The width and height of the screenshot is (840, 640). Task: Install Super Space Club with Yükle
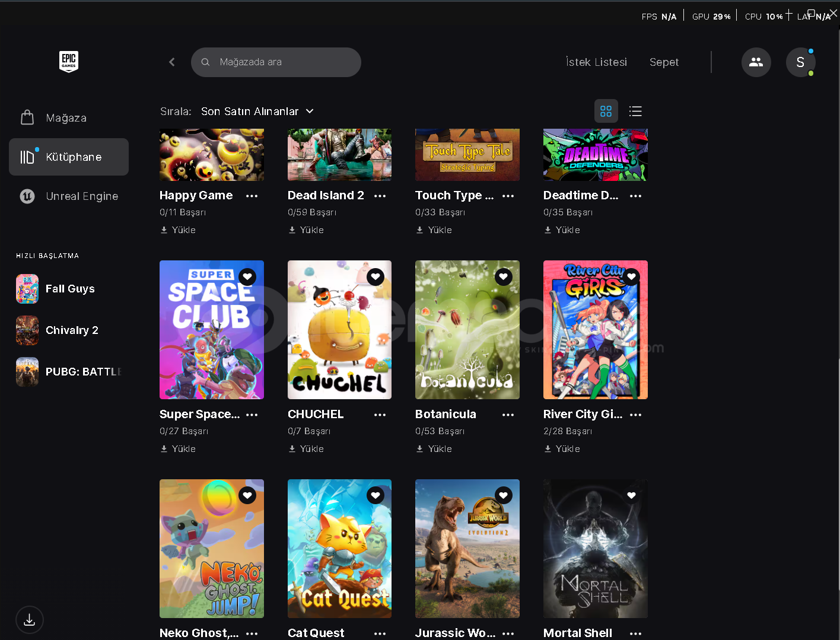(x=178, y=449)
